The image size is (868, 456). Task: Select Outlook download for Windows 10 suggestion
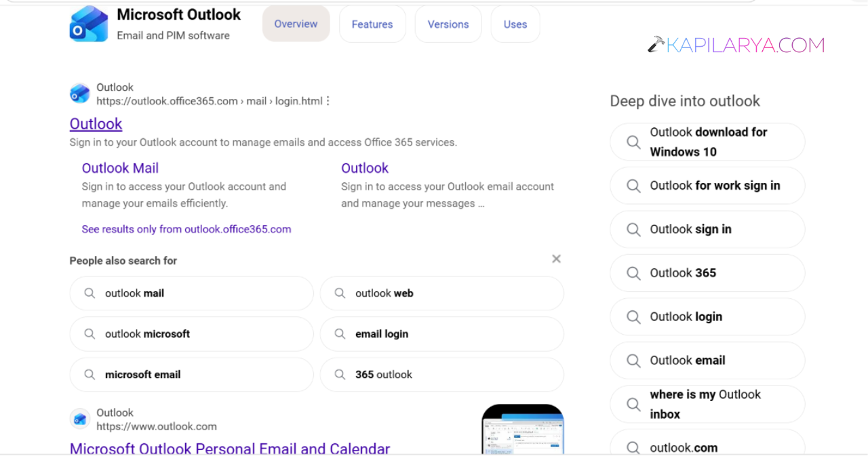tap(707, 142)
